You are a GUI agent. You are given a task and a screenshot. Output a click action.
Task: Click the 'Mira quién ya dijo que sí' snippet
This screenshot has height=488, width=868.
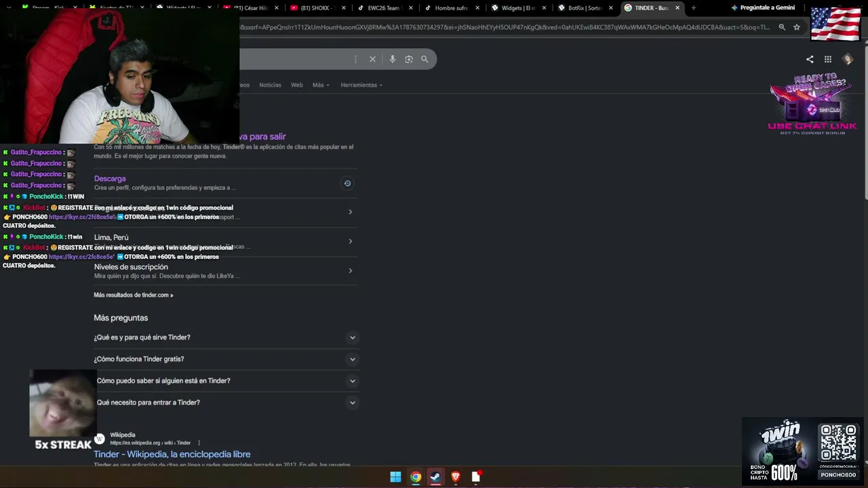click(x=167, y=276)
